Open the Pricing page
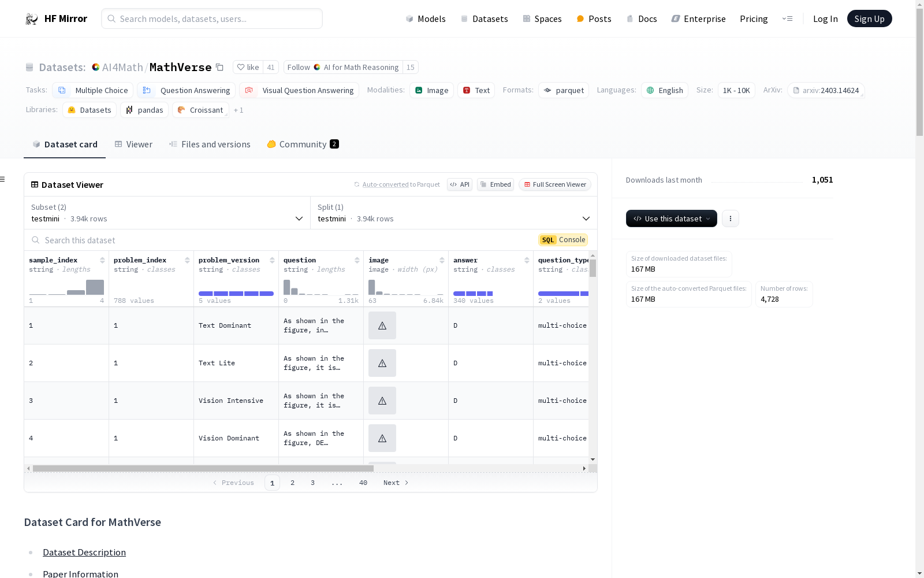The height and width of the screenshot is (578, 924). (754, 19)
